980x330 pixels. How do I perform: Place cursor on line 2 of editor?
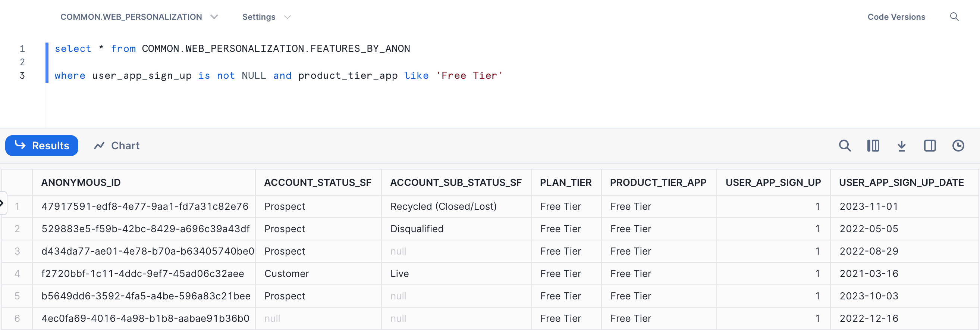(228, 62)
